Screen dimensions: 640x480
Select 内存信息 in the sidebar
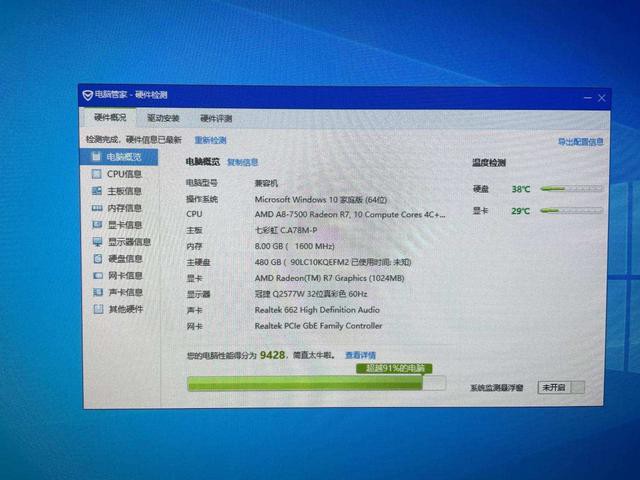pyautogui.click(x=124, y=208)
